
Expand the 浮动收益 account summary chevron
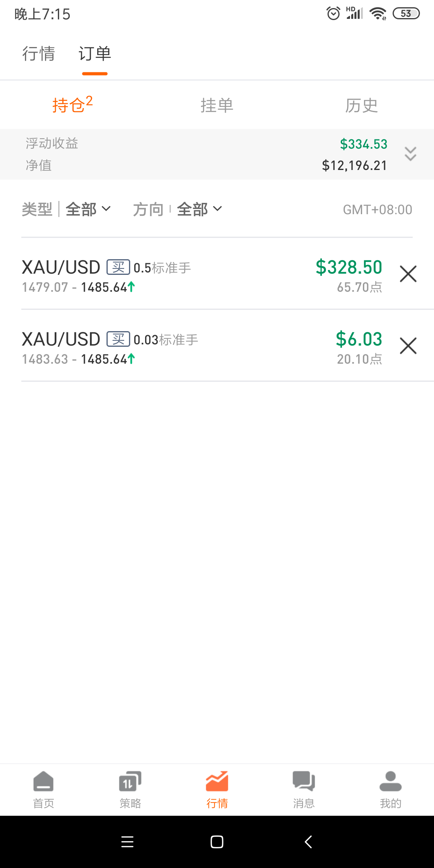[x=410, y=154]
